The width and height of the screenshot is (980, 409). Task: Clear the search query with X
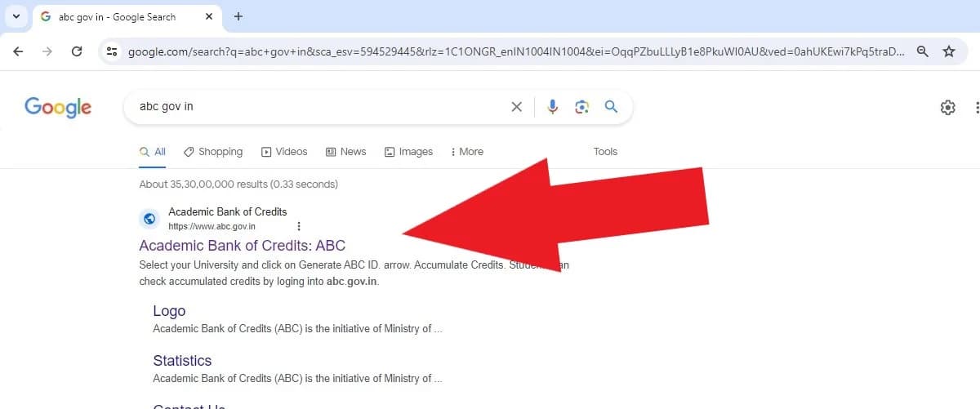tap(516, 107)
